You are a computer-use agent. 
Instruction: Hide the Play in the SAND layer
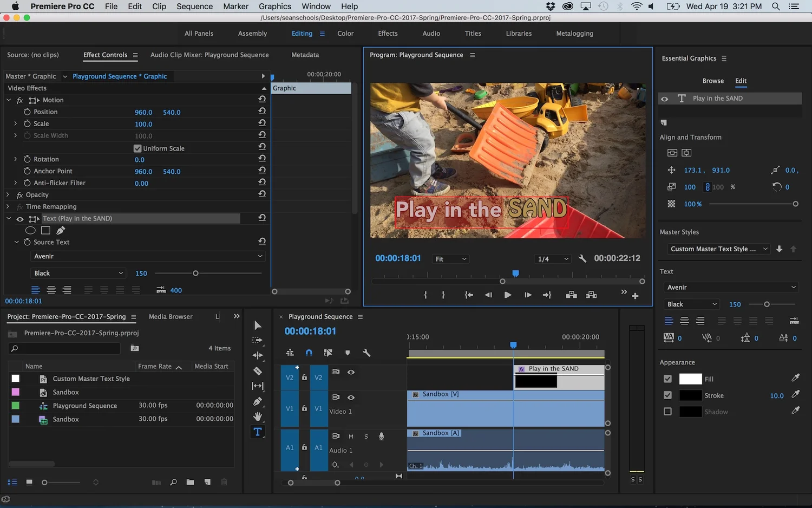click(x=665, y=99)
